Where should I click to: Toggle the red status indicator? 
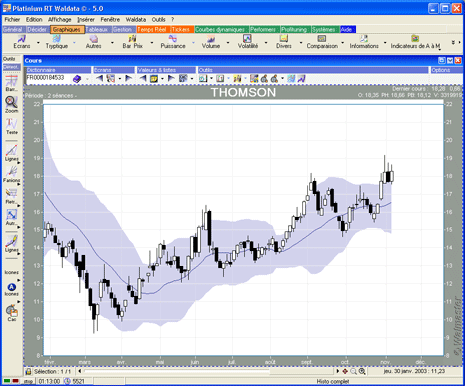[x=15, y=381]
